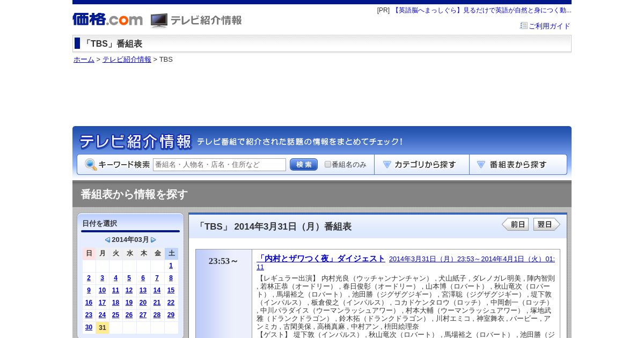Toggle the 番組名のみ checkbox

(x=328, y=164)
